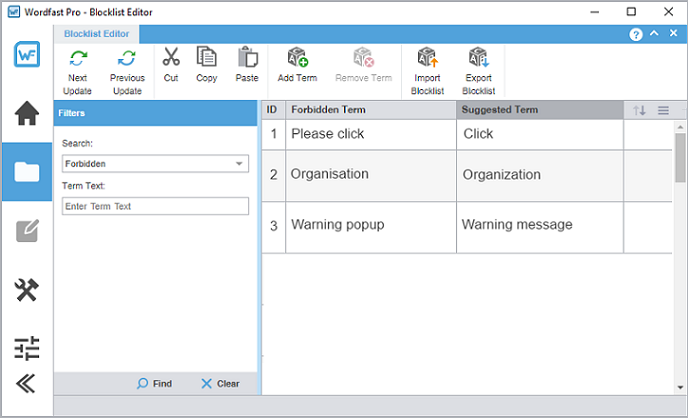Cut the selected term
This screenshot has height=418, width=688.
coord(171,59)
